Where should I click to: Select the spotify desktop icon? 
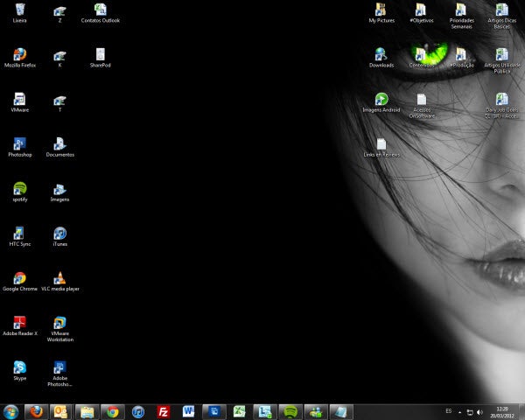tap(19, 188)
